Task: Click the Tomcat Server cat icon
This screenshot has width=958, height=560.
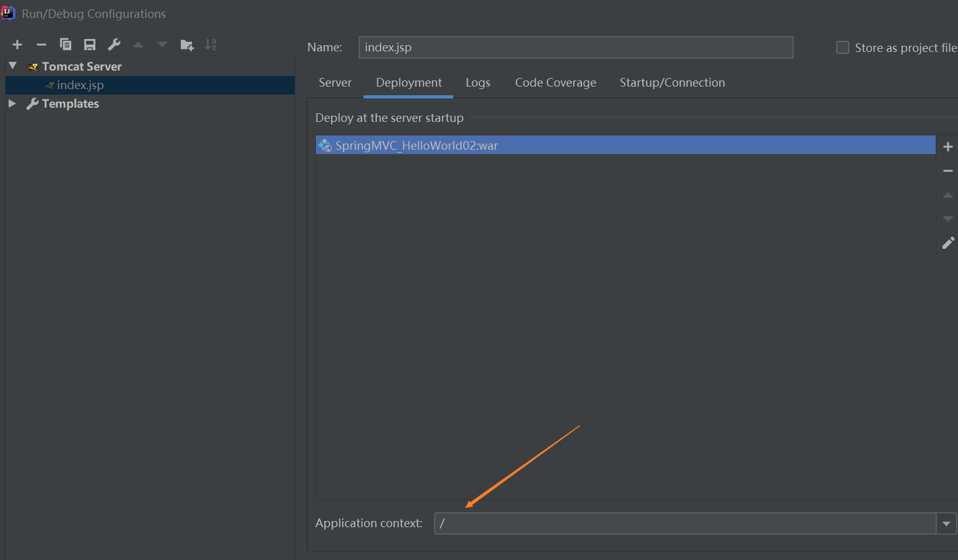Action: coord(33,67)
